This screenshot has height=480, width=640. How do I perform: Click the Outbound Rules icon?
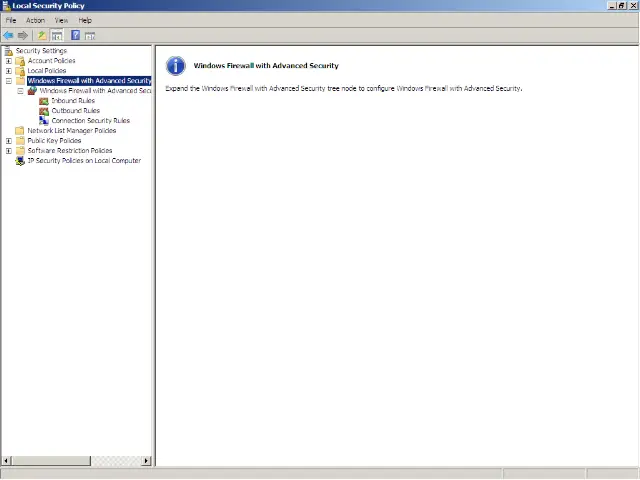pyautogui.click(x=44, y=111)
